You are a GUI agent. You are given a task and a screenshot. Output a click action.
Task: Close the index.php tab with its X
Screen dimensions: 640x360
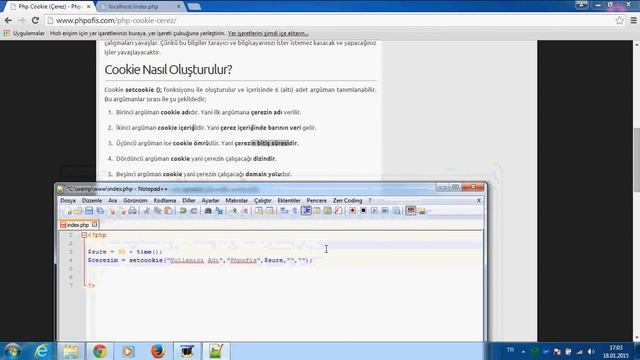[95, 224]
